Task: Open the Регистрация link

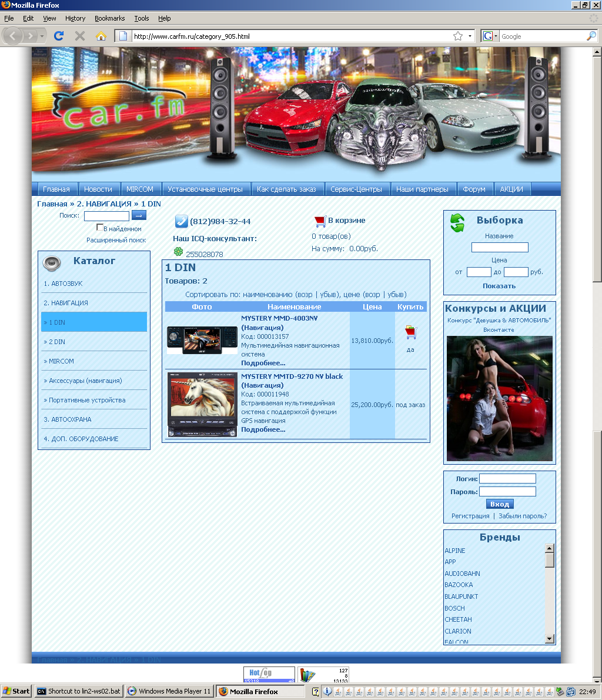Action: [470, 516]
